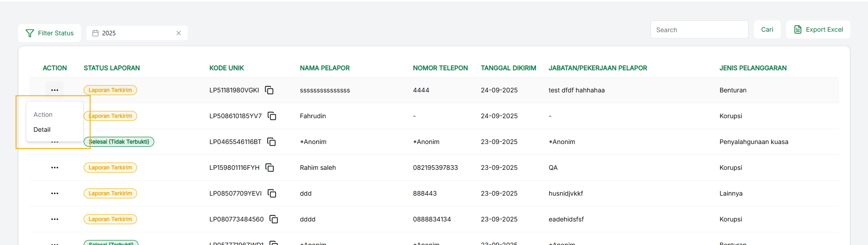Copy the code LP0465546116BT
The width and height of the screenshot is (868, 245).
271,142
